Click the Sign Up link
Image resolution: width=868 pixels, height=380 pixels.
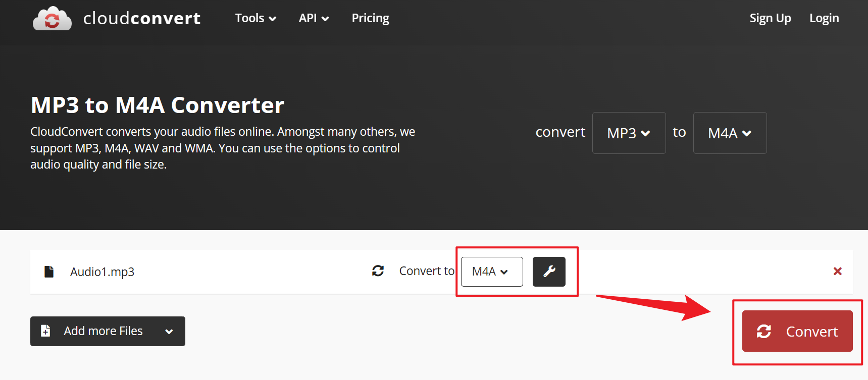(x=770, y=18)
